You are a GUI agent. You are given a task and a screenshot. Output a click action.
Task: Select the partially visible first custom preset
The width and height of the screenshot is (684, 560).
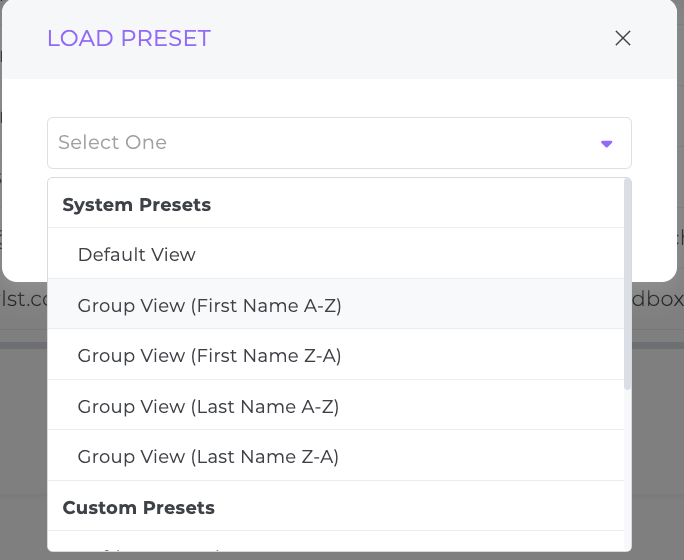pyautogui.click(x=336, y=541)
